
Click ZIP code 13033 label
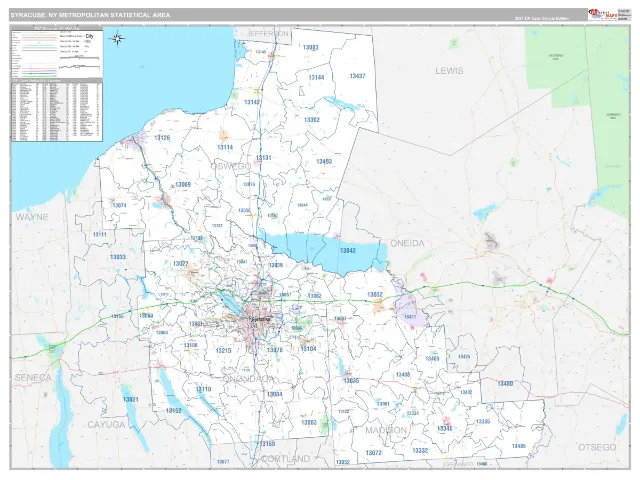click(118, 257)
